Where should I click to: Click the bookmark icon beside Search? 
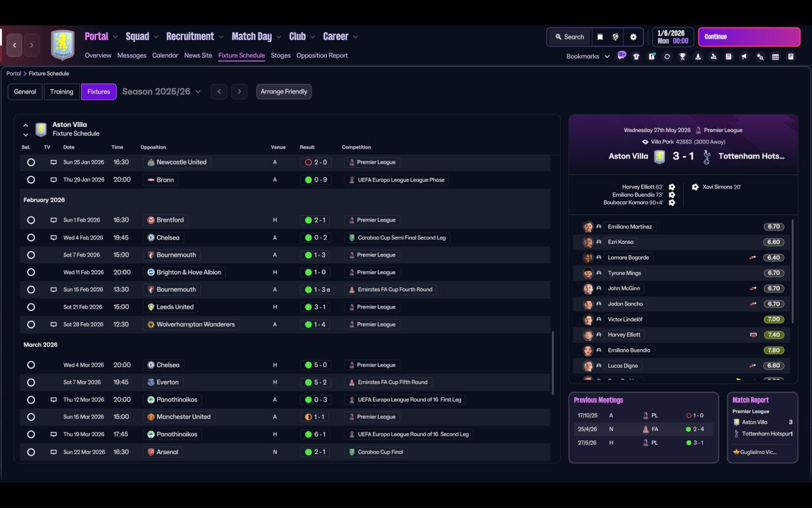click(599, 37)
